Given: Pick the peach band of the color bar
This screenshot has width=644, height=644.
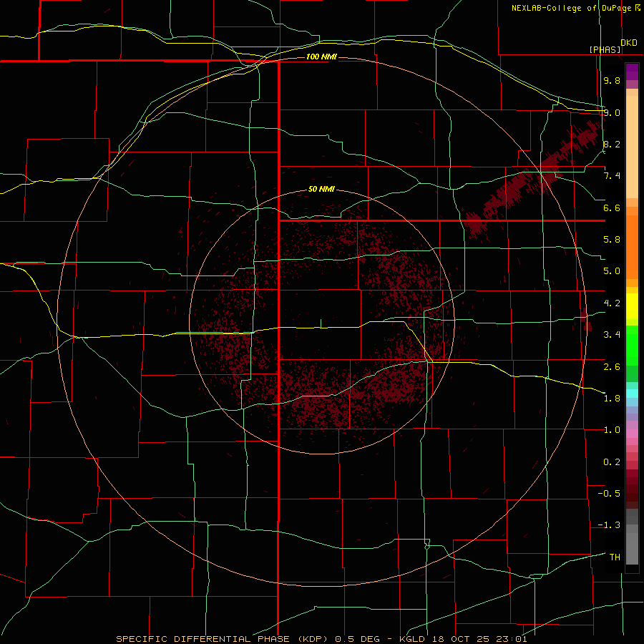Looking at the screenshot, I should pyautogui.click(x=632, y=147).
